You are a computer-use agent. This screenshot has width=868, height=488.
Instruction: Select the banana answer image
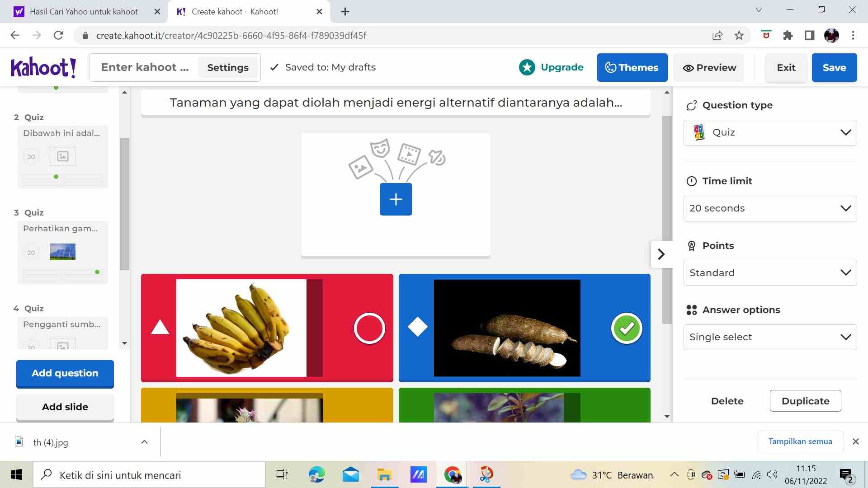(x=249, y=328)
